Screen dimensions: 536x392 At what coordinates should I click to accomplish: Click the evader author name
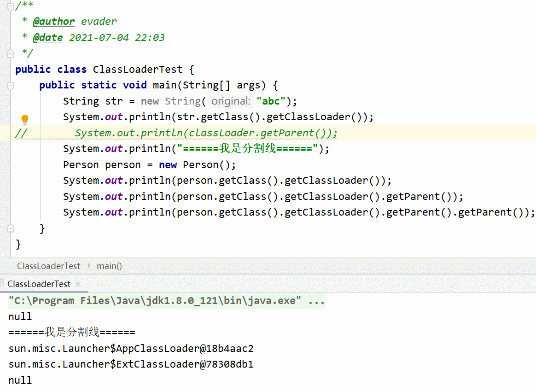tap(99, 22)
